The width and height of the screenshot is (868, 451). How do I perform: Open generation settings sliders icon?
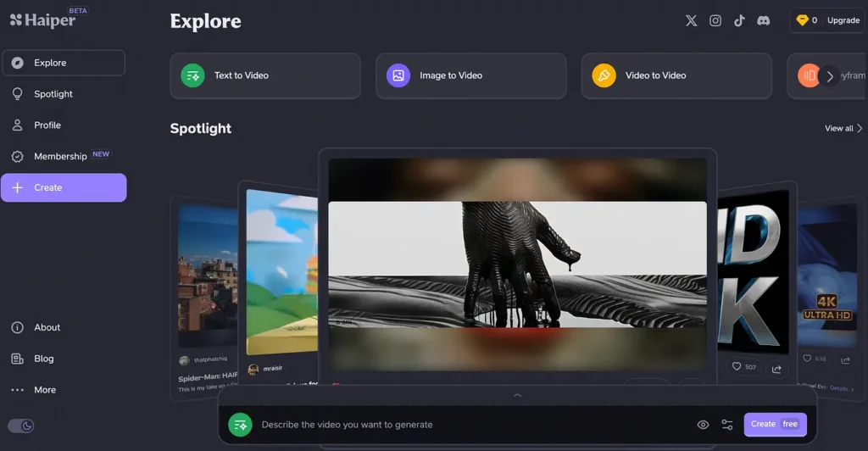(x=727, y=425)
